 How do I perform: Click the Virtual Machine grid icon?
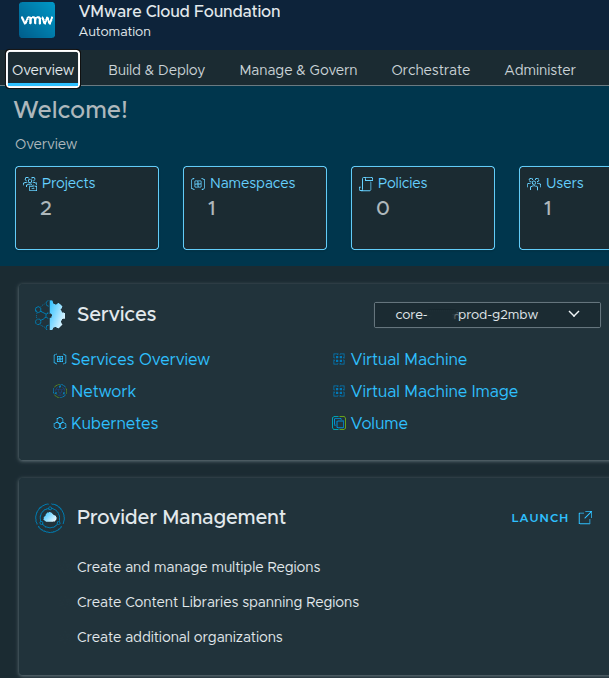click(x=339, y=359)
